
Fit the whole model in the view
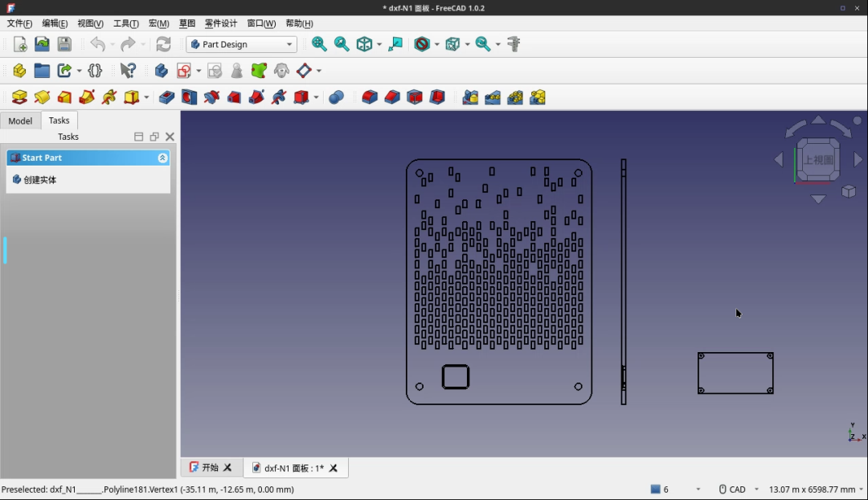click(318, 44)
